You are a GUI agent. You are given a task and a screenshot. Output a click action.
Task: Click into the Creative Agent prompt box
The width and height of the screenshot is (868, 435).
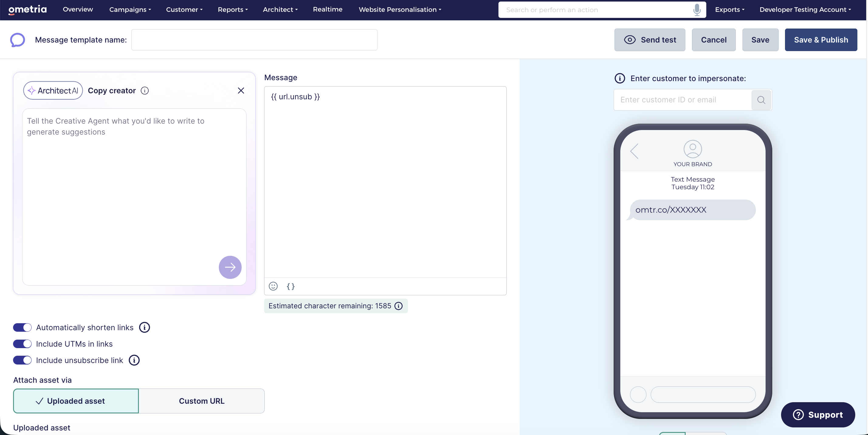coord(134,197)
